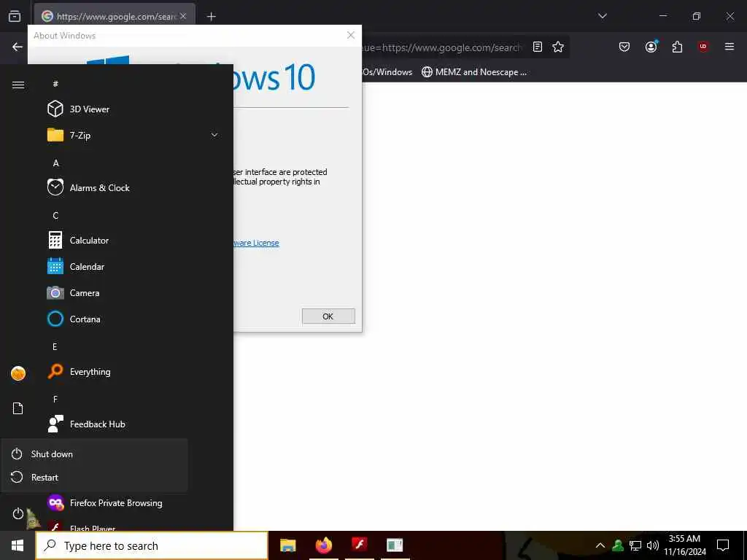Choose Restart from power menu
The image size is (747, 560).
pos(95,477)
